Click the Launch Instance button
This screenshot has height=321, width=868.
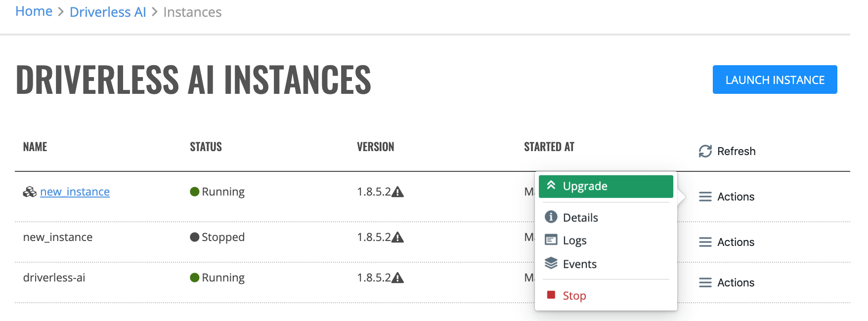point(775,80)
